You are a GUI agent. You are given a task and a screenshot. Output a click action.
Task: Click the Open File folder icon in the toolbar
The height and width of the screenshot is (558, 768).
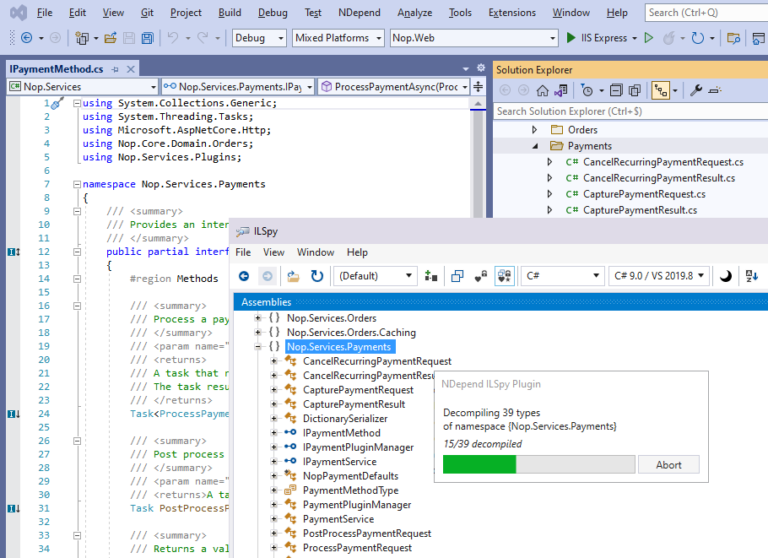pos(111,38)
